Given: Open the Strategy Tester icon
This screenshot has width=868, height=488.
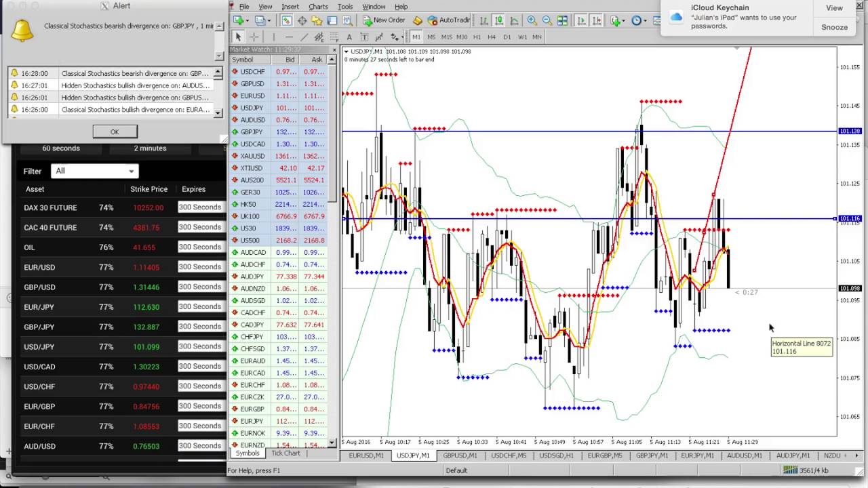Looking at the screenshot, I should tap(348, 20).
